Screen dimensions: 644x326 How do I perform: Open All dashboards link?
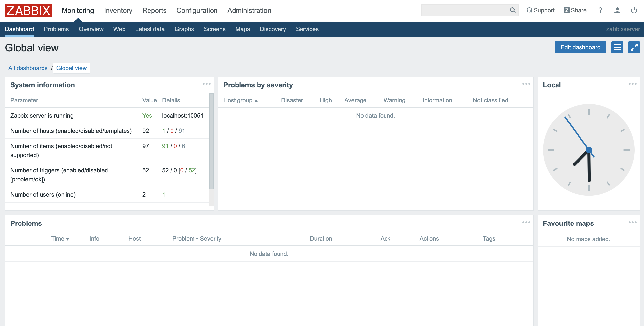(x=28, y=68)
